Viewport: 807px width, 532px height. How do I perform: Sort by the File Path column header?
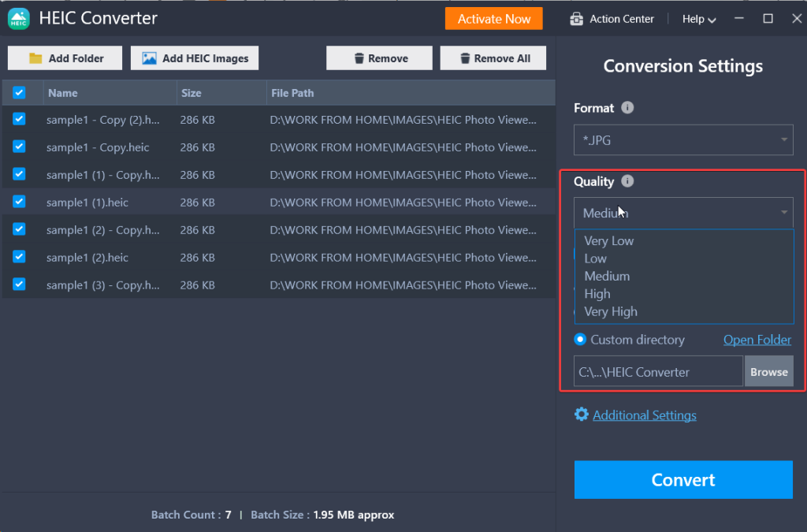point(411,93)
